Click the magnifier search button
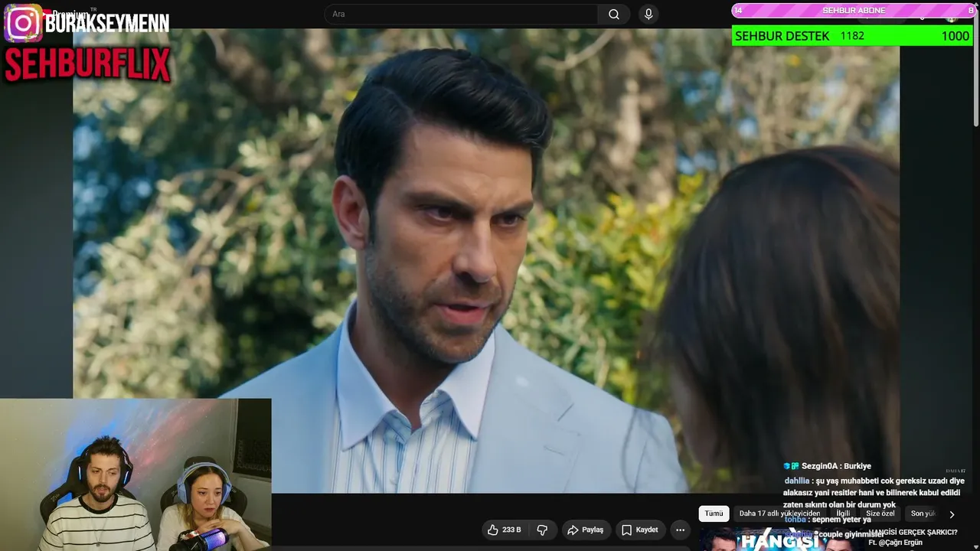Screen dimensions: 980x551 coord(614,15)
